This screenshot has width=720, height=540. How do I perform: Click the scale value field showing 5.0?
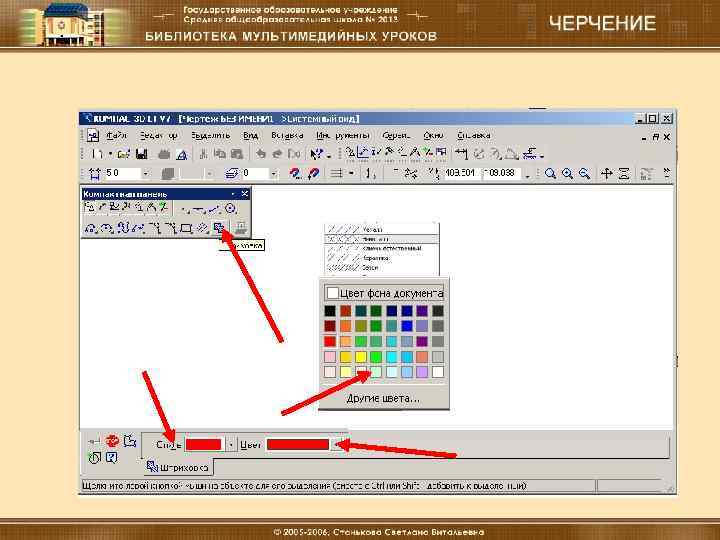[x=122, y=174]
